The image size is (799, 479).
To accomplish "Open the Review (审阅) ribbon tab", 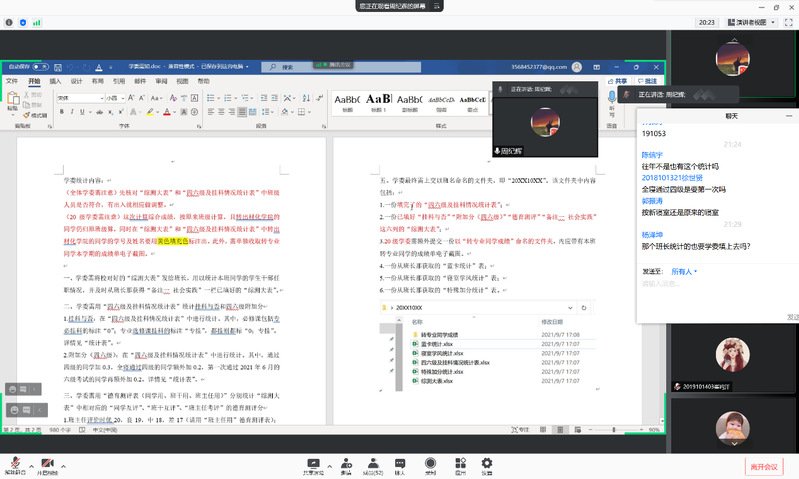I will coord(158,81).
